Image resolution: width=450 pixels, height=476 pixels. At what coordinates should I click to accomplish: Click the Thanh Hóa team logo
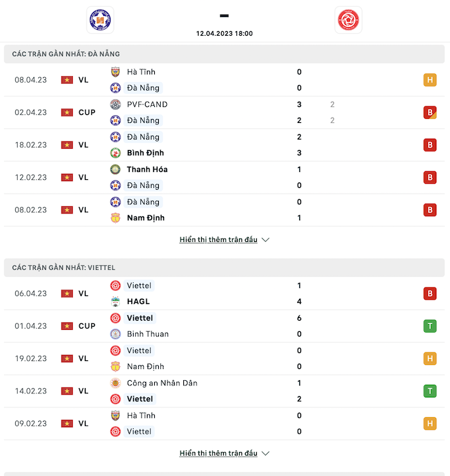(115, 169)
